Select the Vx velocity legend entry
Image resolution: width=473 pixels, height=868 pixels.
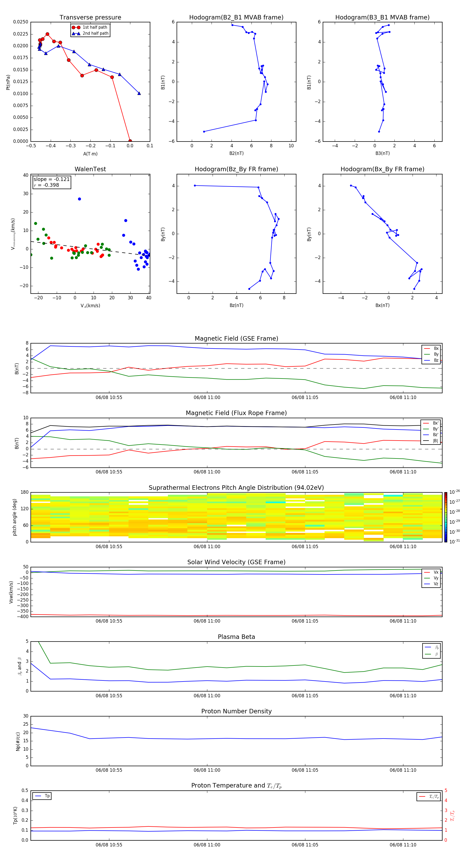pyautogui.click(x=431, y=572)
